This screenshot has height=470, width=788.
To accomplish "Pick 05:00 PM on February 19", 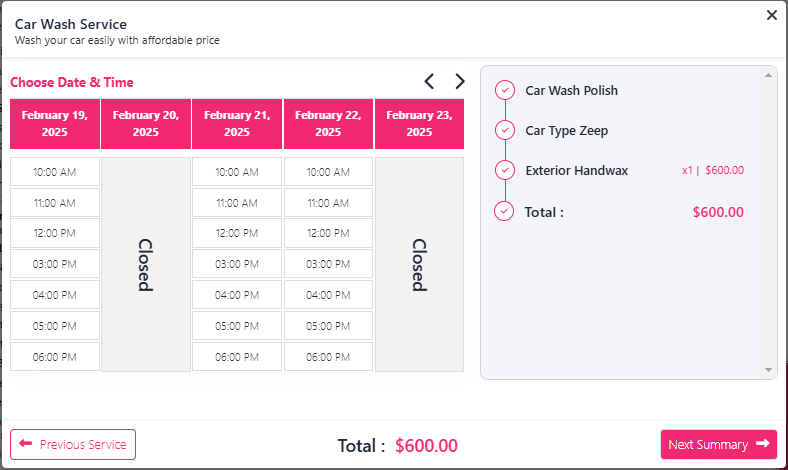I will click(55, 326).
